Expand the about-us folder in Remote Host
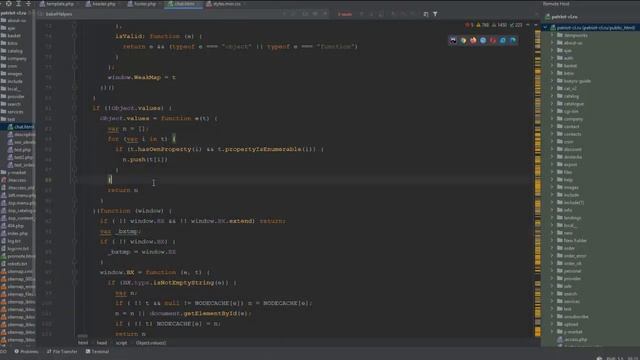 click(x=553, y=43)
